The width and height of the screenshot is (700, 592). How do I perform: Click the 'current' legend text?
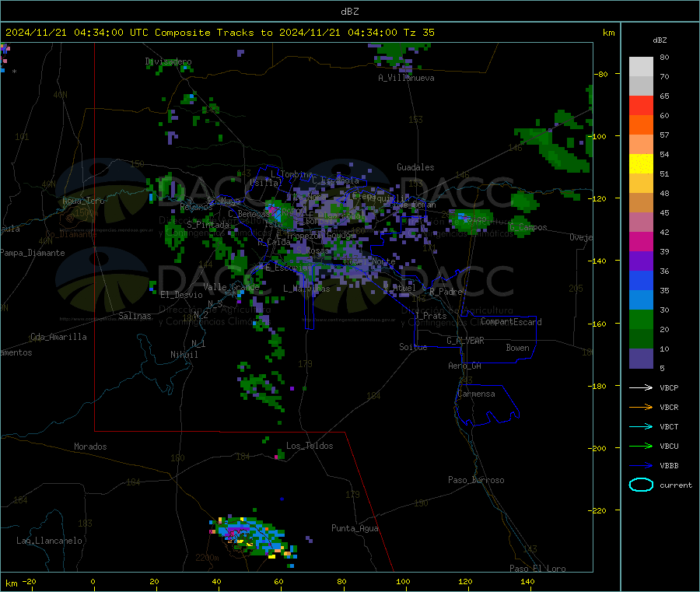(676, 485)
